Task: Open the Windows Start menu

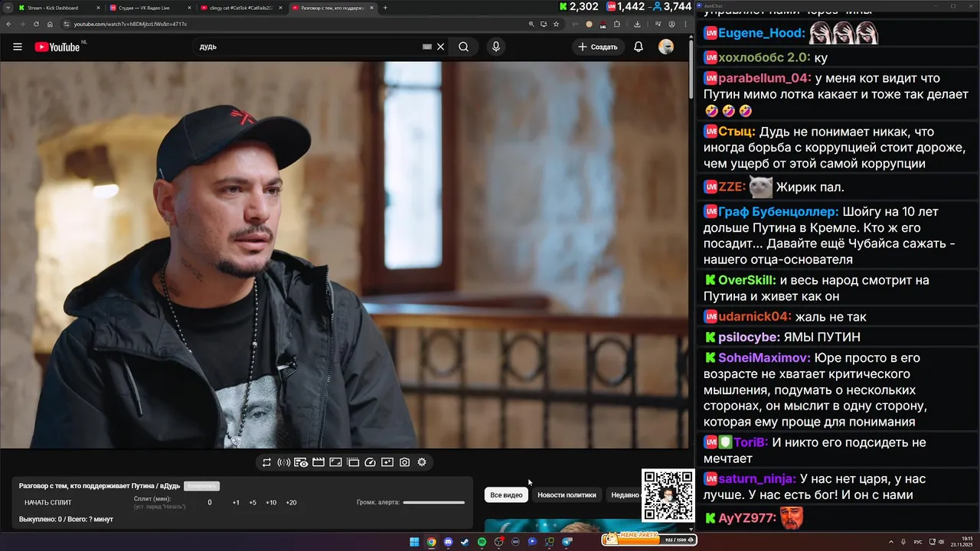Action: click(x=414, y=542)
